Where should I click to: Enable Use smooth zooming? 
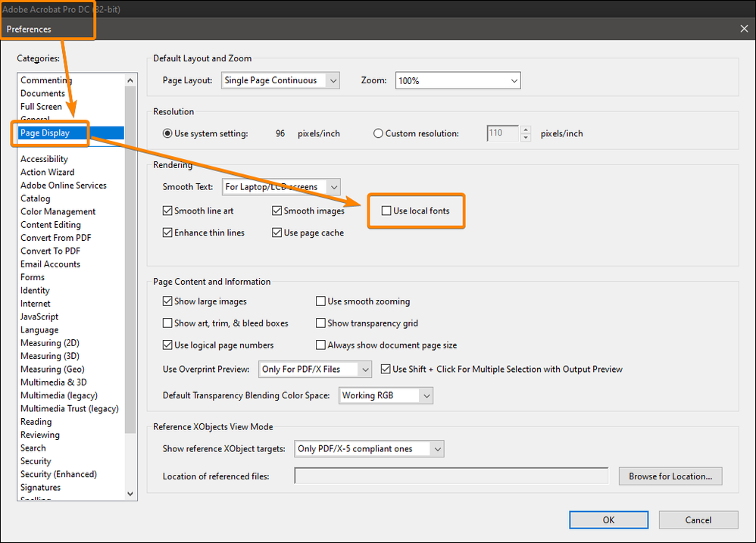(320, 301)
